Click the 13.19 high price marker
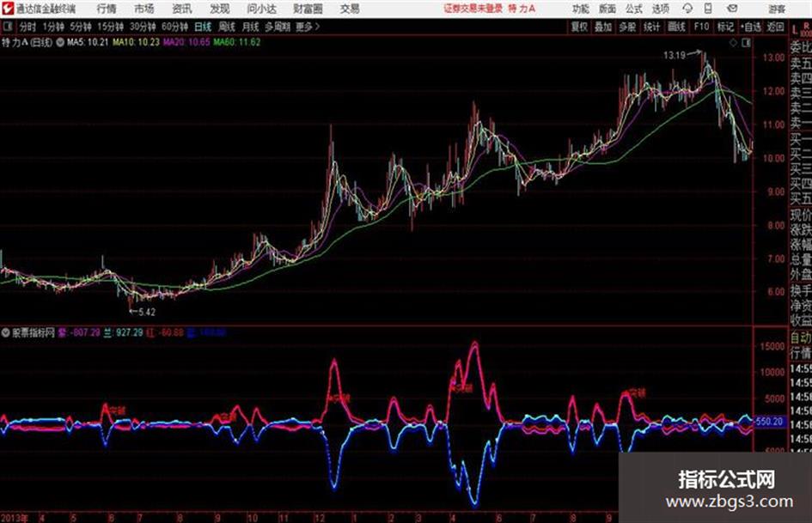Image resolution: width=812 pixels, height=523 pixels. pyautogui.click(x=675, y=55)
